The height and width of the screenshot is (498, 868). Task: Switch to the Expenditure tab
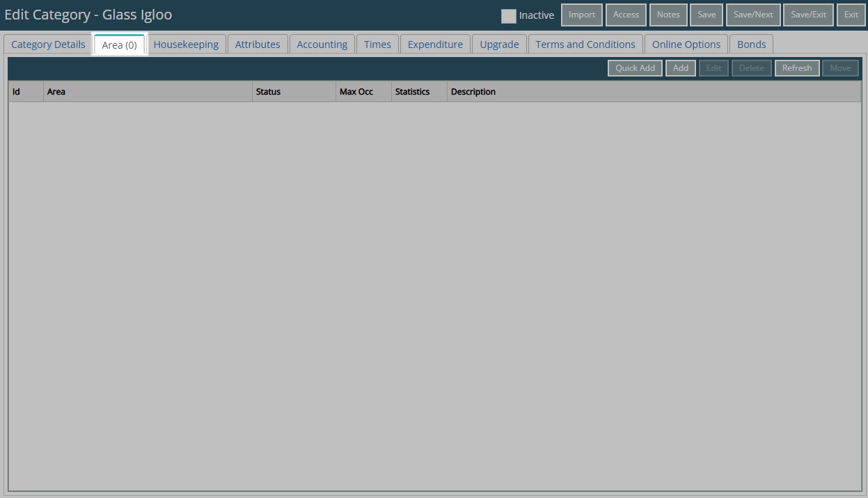(435, 45)
